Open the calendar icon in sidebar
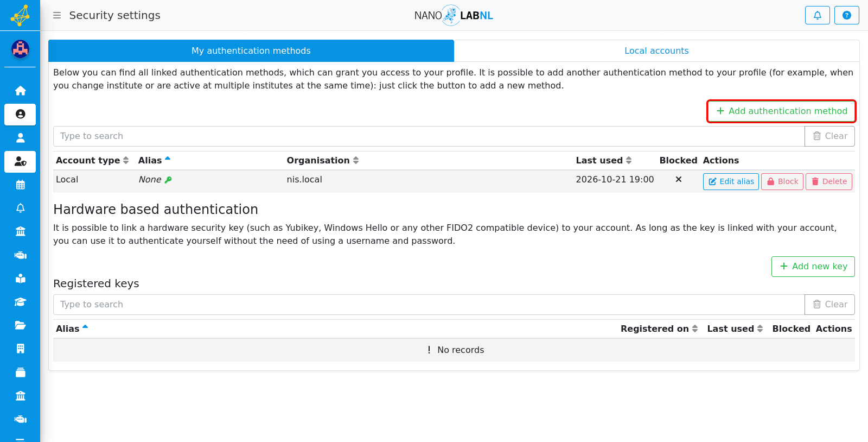Viewport: 868px width, 442px height. (20, 185)
